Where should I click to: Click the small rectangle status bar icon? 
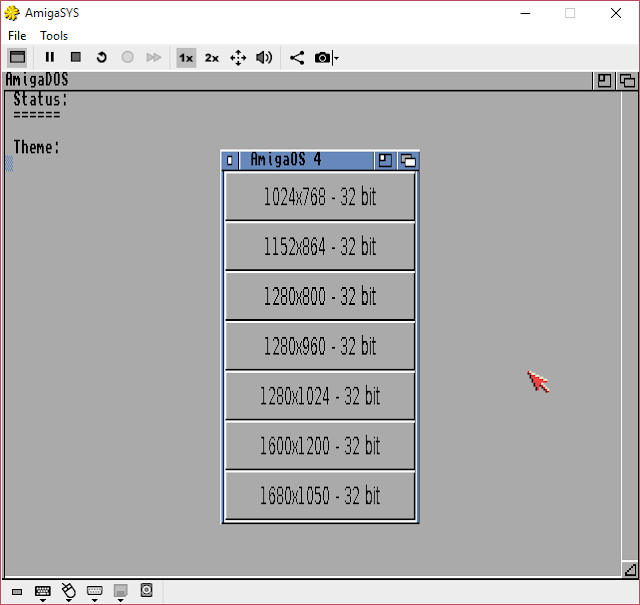point(17,592)
